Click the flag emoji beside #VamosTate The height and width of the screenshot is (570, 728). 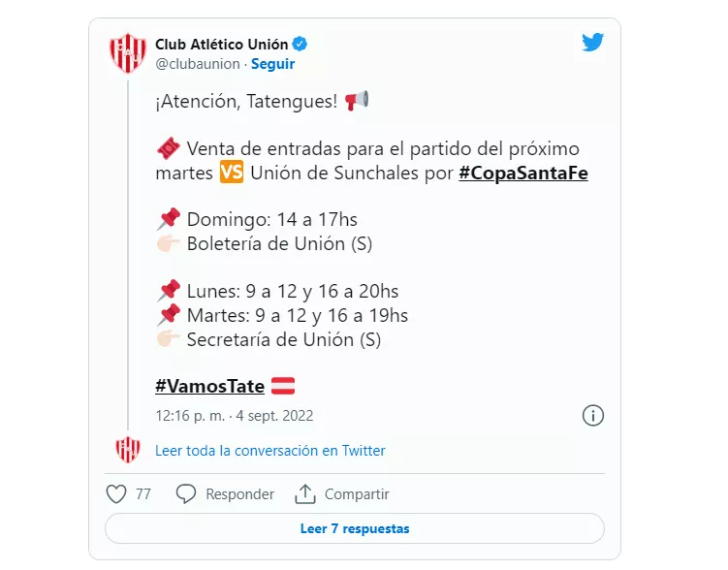tap(283, 386)
